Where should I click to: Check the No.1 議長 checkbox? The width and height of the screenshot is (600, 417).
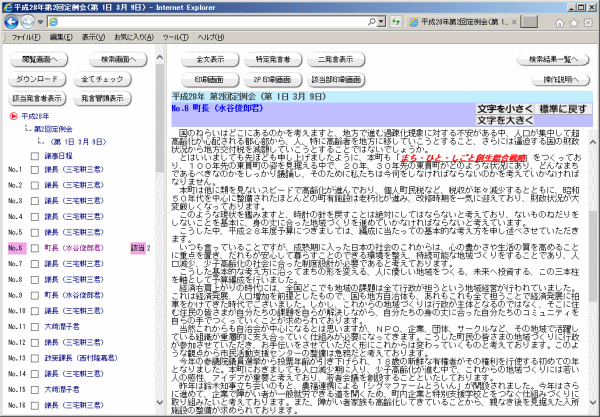35,169
